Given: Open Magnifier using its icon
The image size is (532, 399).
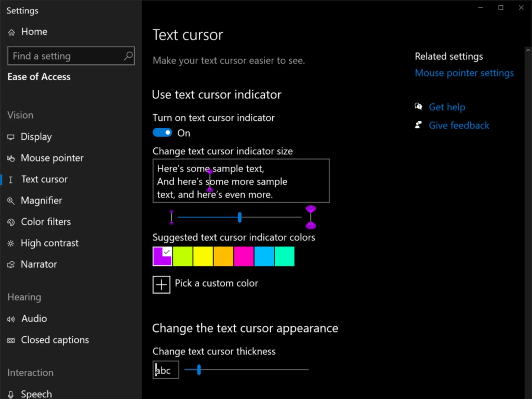Looking at the screenshot, I should [x=11, y=201].
